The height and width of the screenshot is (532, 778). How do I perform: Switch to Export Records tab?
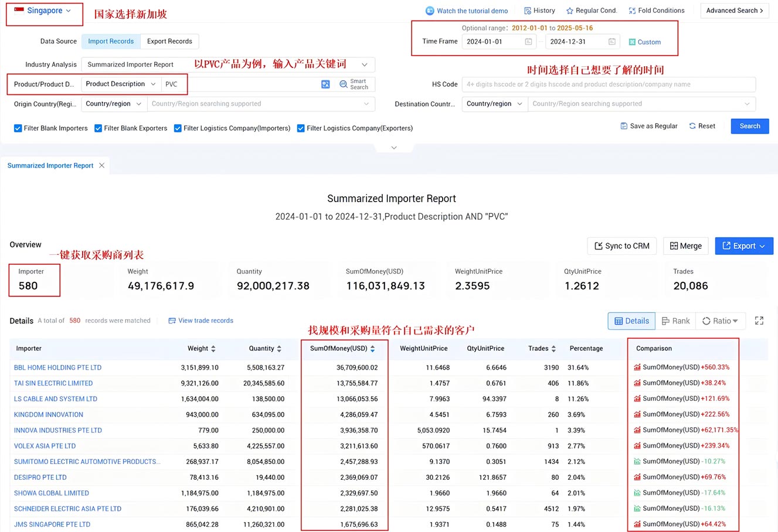pos(169,42)
